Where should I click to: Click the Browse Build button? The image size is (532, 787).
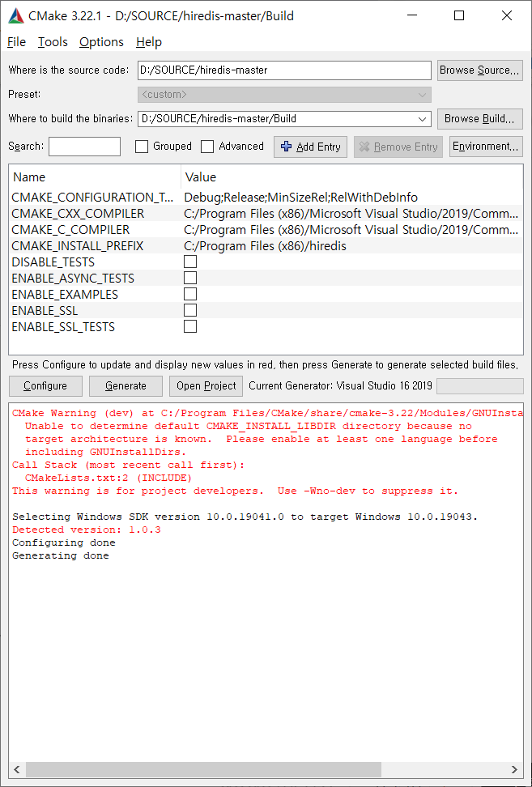(480, 119)
